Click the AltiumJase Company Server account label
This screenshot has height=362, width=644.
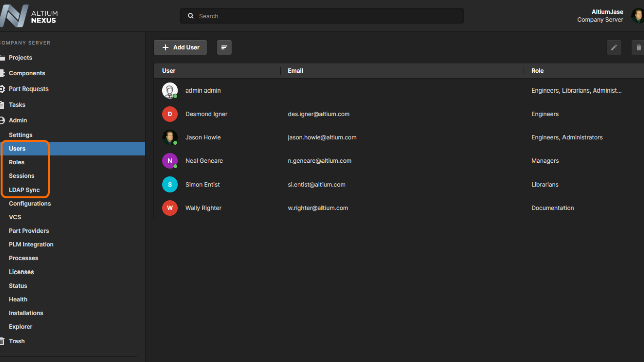click(600, 16)
